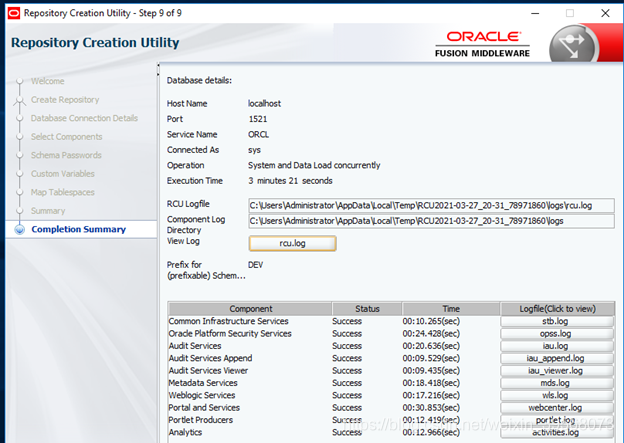The image size is (624, 443).
Task: Select the Custom Variables step
Action: [x=63, y=174]
